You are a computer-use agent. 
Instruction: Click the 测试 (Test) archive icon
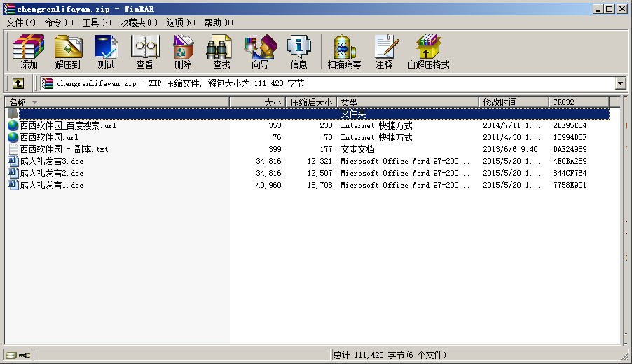pyautogui.click(x=106, y=52)
